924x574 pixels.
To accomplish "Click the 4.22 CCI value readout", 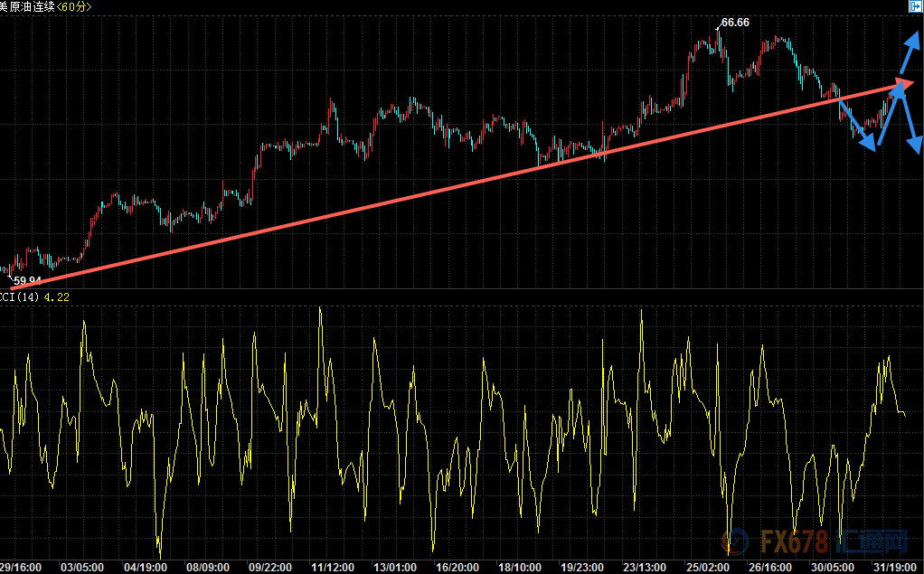I will pyautogui.click(x=57, y=296).
